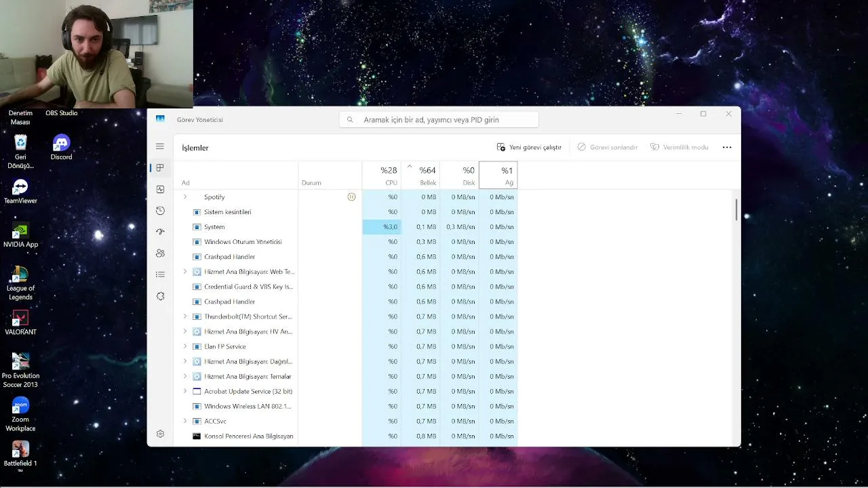The image size is (868, 488).
Task: Click Görevi sonlandır button
Action: (x=608, y=147)
